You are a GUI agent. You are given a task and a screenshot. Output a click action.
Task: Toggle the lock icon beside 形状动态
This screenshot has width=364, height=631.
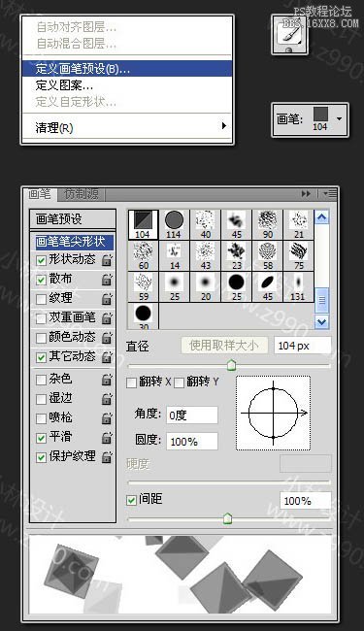tap(107, 259)
